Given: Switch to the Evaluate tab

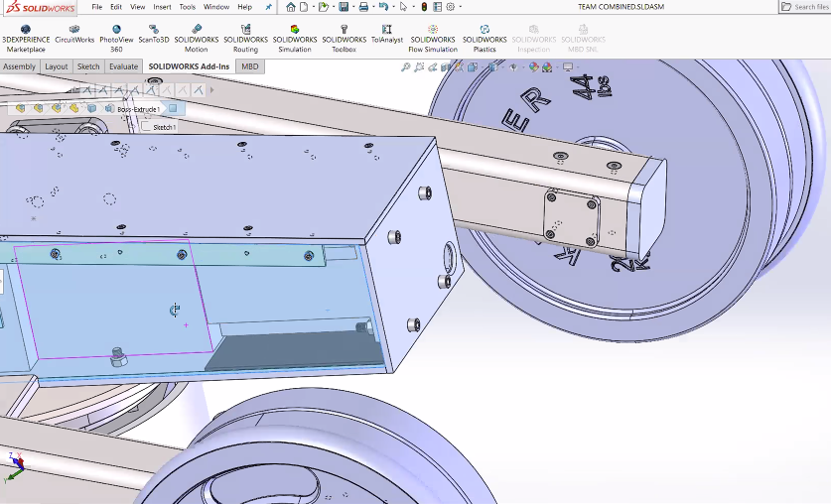Looking at the screenshot, I should point(123,66).
